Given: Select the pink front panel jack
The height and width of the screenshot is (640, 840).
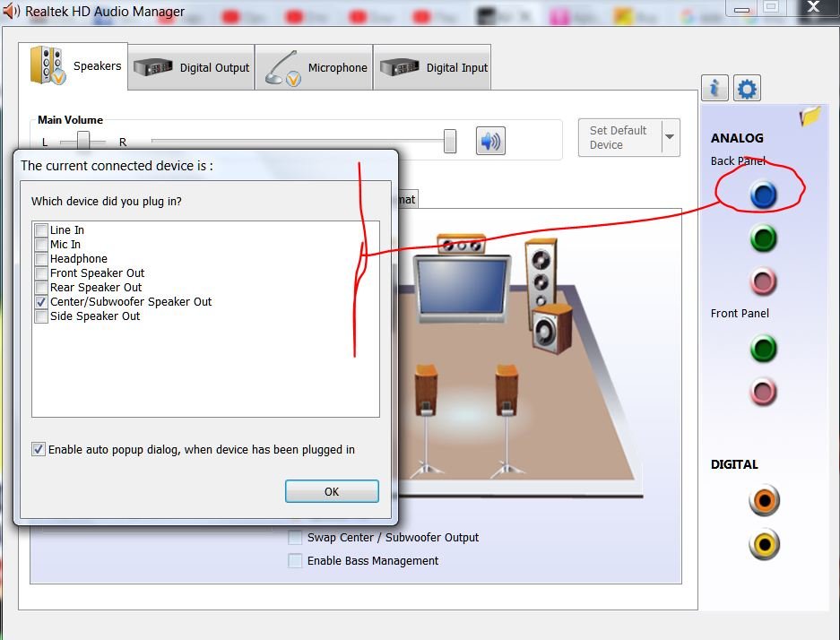Looking at the screenshot, I should [x=764, y=392].
